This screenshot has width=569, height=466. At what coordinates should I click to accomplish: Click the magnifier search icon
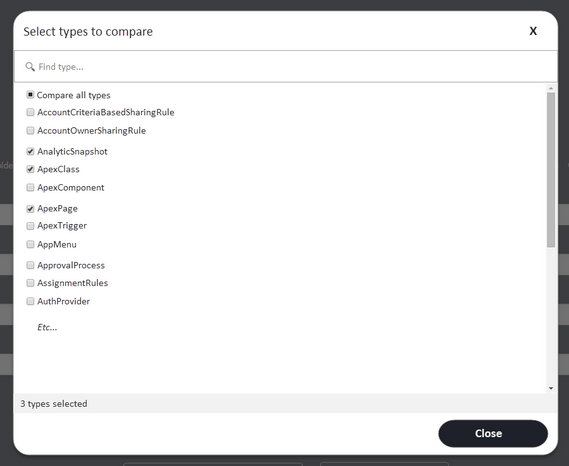30,66
